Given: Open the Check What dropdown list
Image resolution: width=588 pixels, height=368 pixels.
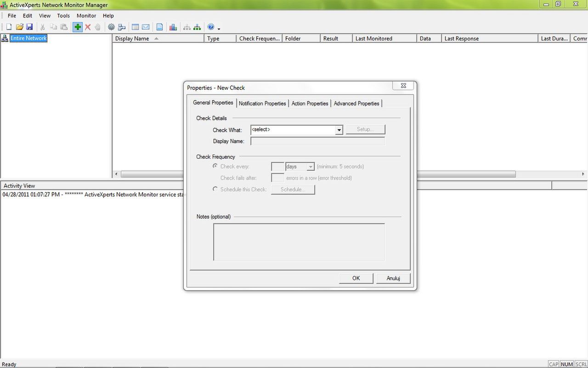Looking at the screenshot, I should click(339, 130).
